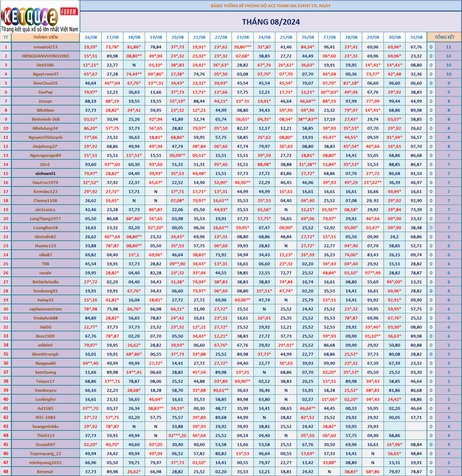Image resolution: width=462 pixels, height=476 pixels.
Task: Click the row number 48 cell
Action: click(x=6, y=472)
